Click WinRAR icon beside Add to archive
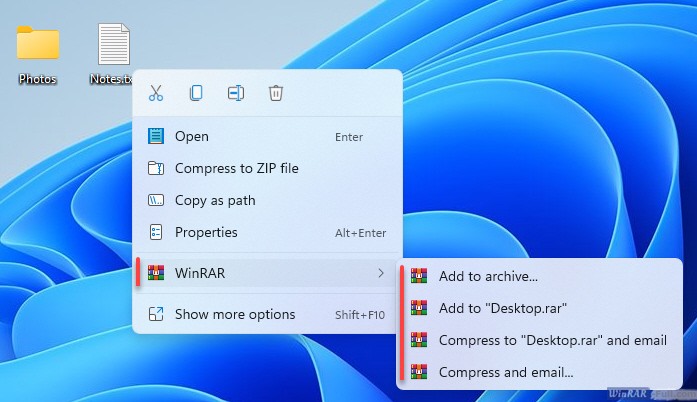 click(x=419, y=276)
